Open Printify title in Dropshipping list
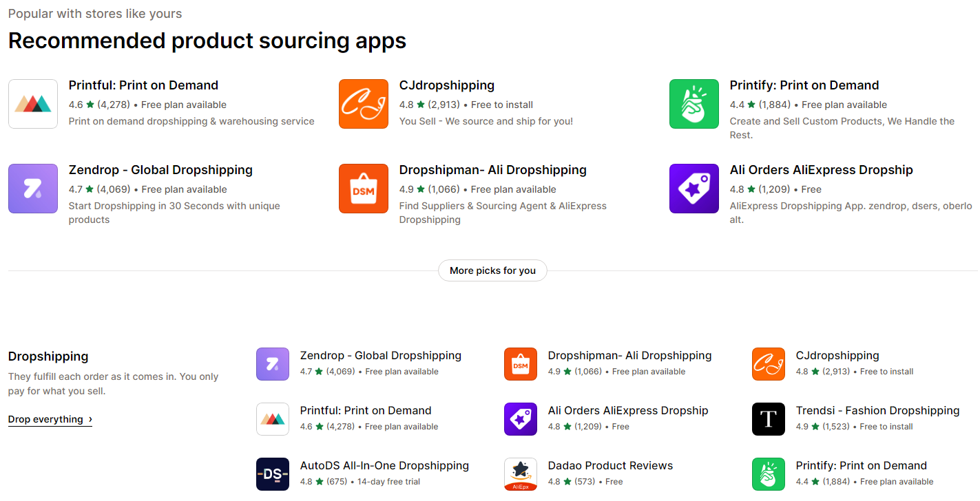Screen dimensions: 980x501 862,466
